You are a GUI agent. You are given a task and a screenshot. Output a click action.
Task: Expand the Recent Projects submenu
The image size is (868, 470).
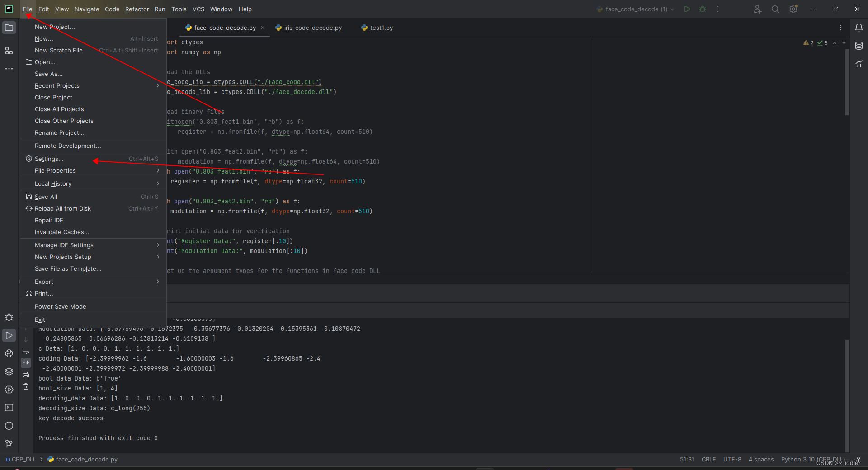tap(57, 85)
